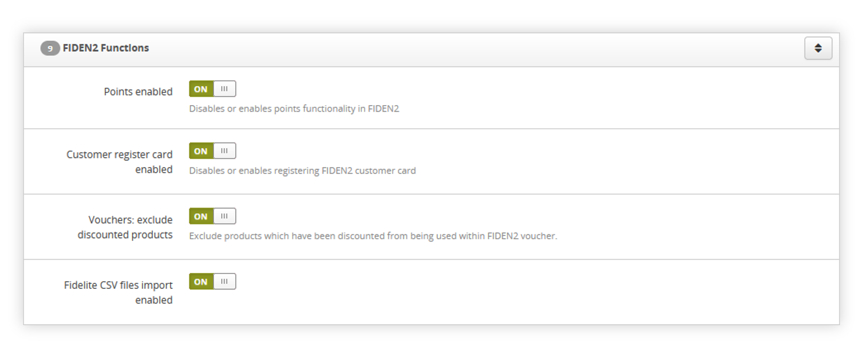Click green ON of Fidelite CSV import switch
The width and height of the screenshot is (868, 362).
[201, 282]
